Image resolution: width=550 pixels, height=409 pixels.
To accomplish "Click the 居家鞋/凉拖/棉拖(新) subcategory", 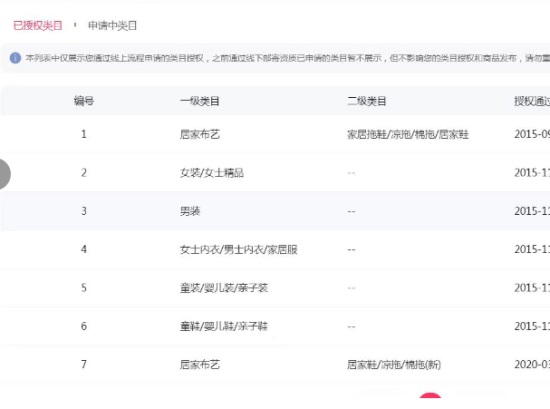I will [x=394, y=365].
